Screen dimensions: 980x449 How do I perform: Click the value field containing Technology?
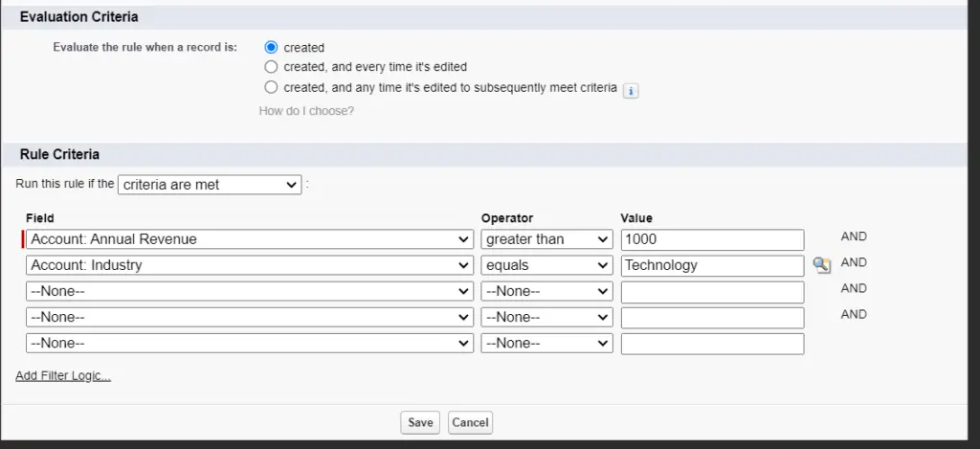point(712,265)
